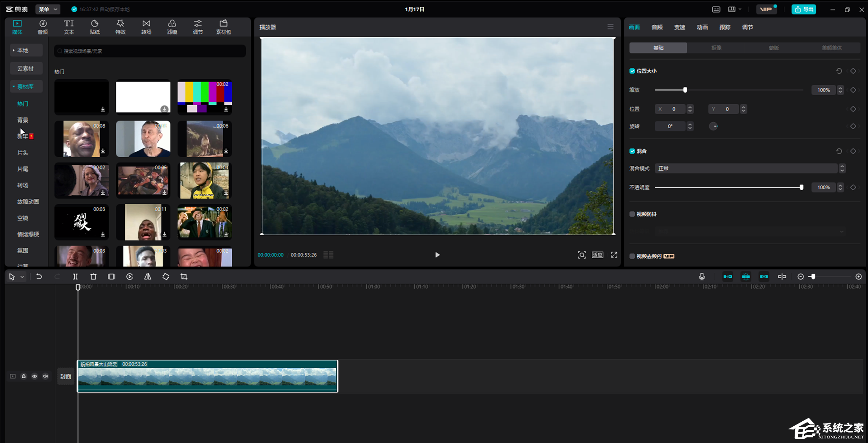Click the split clip tool in timeline toolbar
The image size is (868, 443).
click(75, 277)
